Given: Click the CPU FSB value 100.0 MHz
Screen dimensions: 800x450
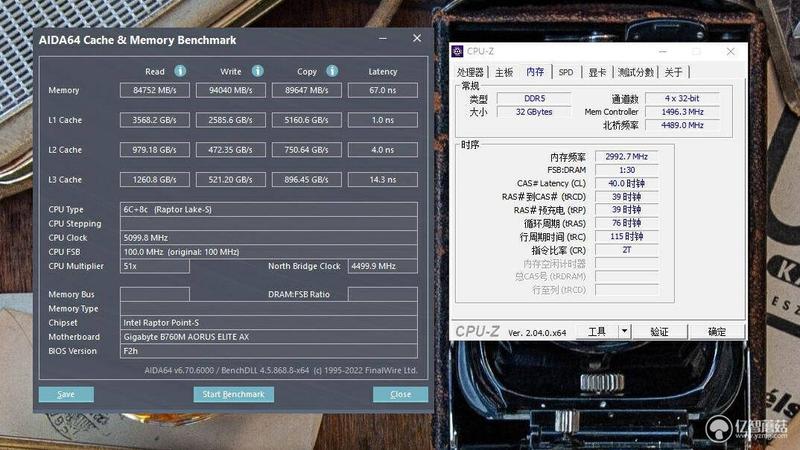Looking at the screenshot, I should pyautogui.click(x=269, y=252).
